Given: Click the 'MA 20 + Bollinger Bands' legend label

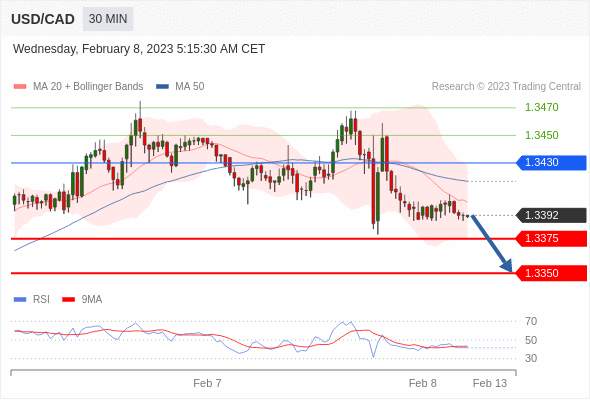Looking at the screenshot, I should [x=88, y=87].
